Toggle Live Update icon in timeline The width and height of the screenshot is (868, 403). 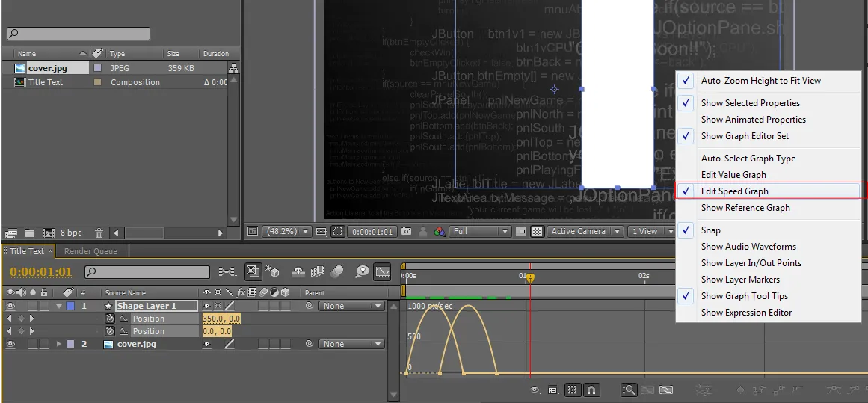click(x=253, y=271)
